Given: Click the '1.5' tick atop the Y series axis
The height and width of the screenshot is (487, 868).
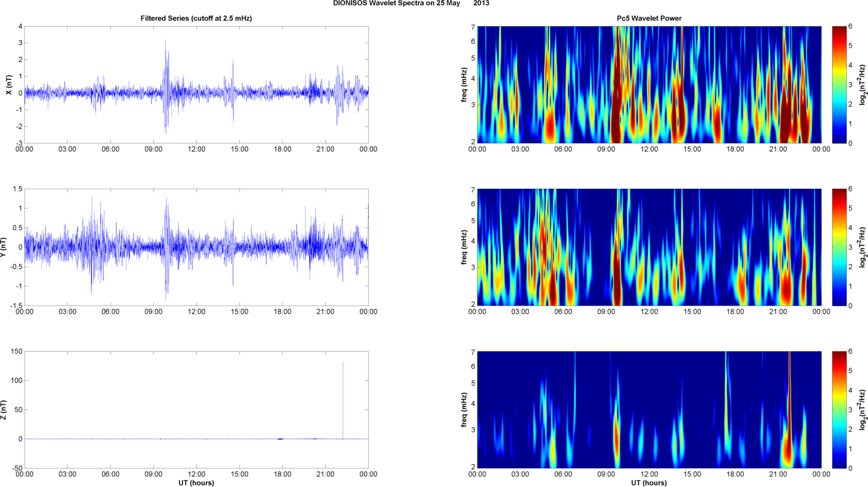Looking at the screenshot, I should (18, 189).
